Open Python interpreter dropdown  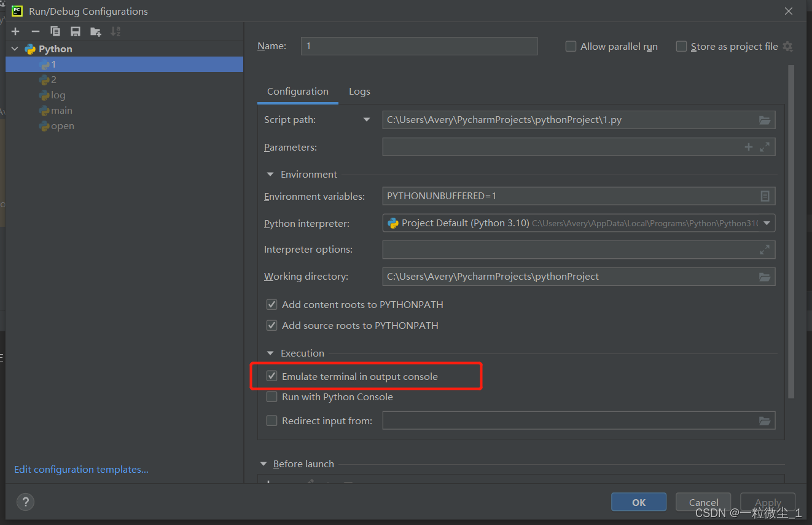pyautogui.click(x=767, y=223)
